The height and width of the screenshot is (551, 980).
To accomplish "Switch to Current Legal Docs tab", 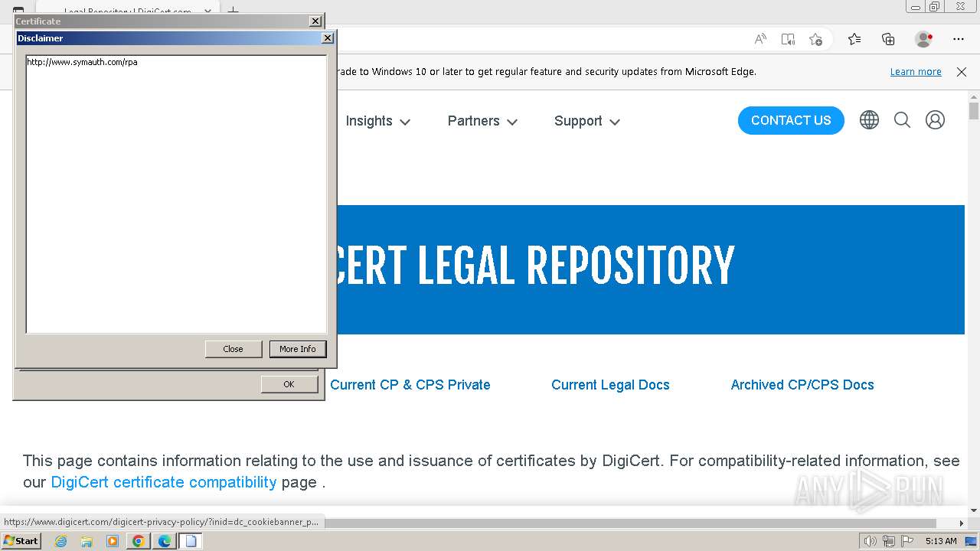I will (x=610, y=385).
